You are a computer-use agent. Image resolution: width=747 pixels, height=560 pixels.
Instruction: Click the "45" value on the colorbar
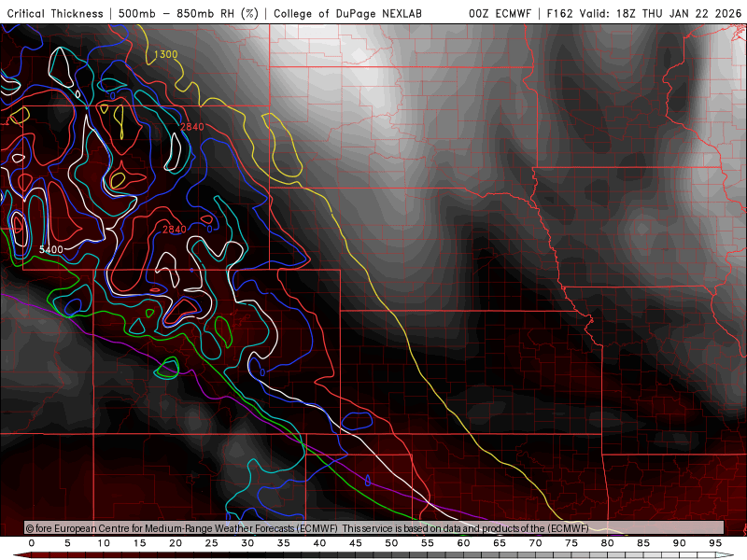(356, 543)
